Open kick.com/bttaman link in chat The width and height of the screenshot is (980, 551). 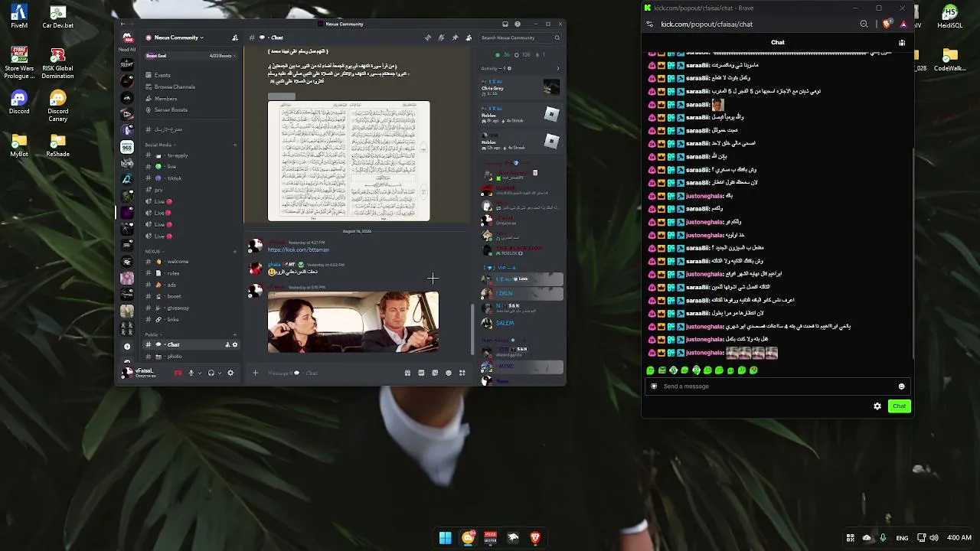click(x=298, y=249)
